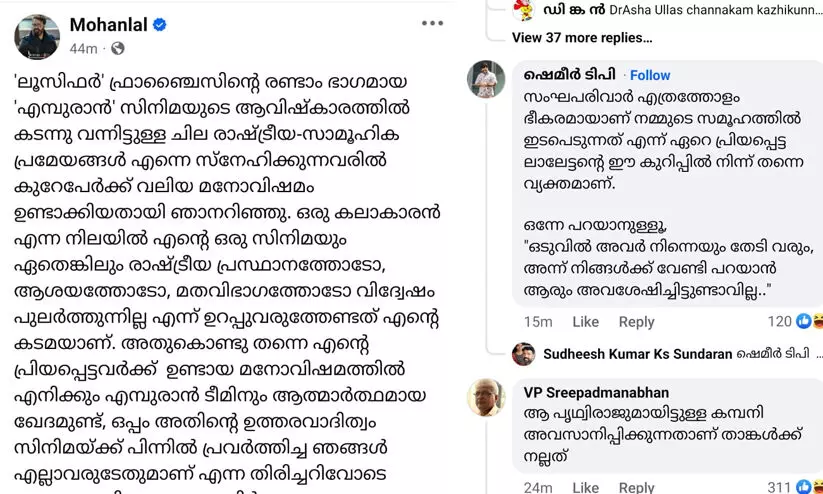Click VP Sreepadmanabhan's profile avatar
Screen dimensions: 823x494
[x=487, y=398]
